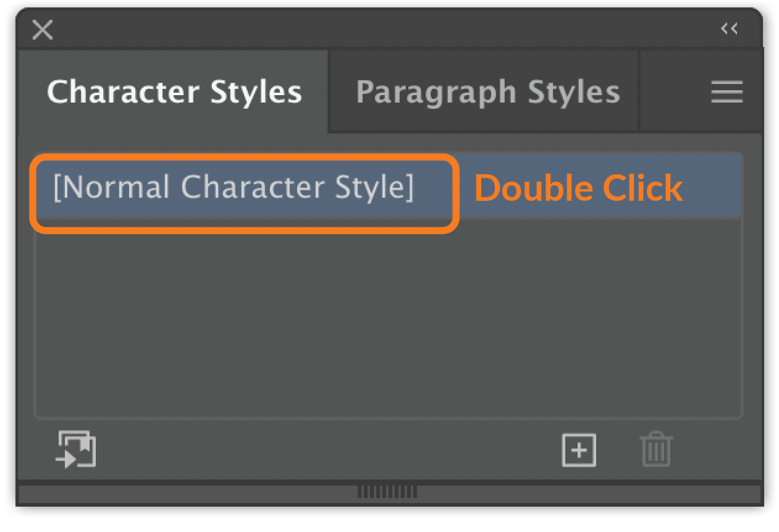Click the style override icon at bottom left

(77, 449)
